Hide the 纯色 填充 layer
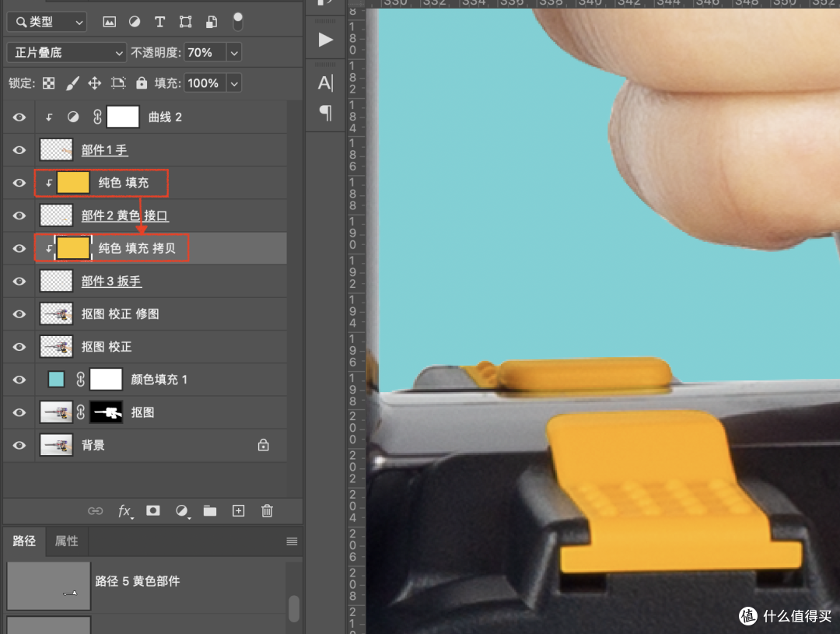This screenshot has height=634, width=840. [x=19, y=183]
